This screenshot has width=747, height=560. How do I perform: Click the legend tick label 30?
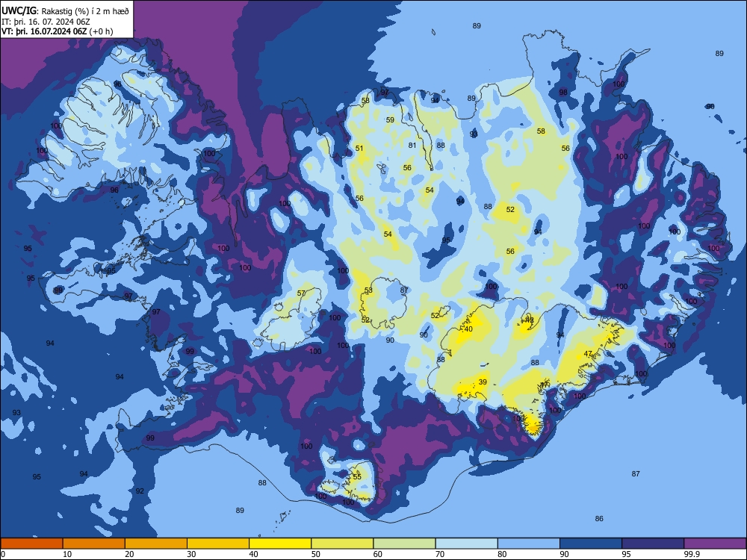(x=191, y=554)
